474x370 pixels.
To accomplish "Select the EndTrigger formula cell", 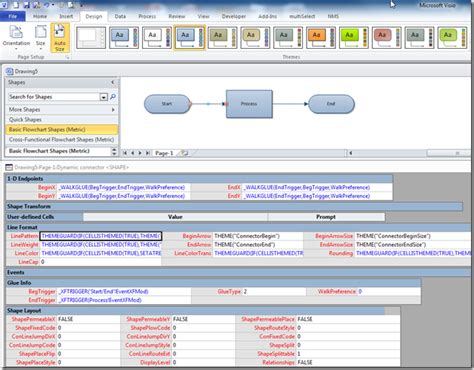I will pyautogui.click(x=124, y=300).
